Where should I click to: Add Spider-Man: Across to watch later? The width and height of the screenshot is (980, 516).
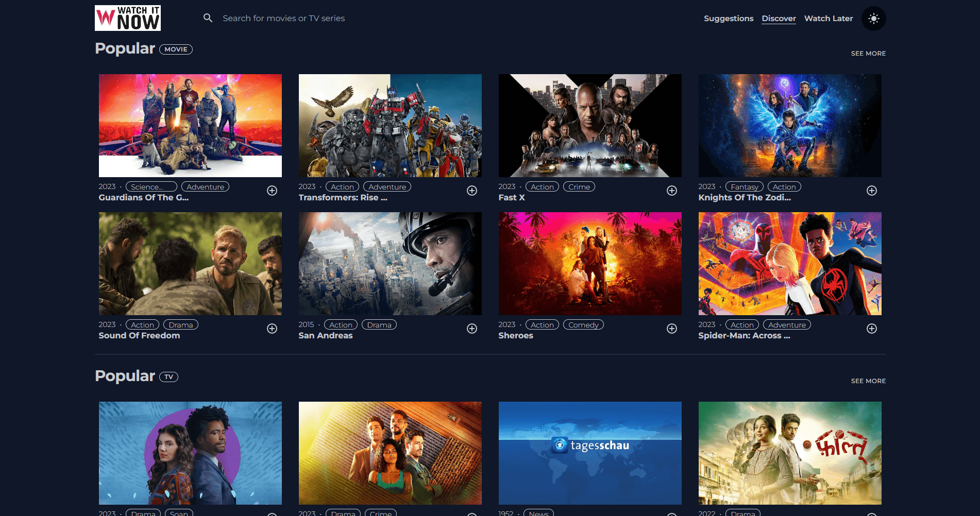coord(872,329)
